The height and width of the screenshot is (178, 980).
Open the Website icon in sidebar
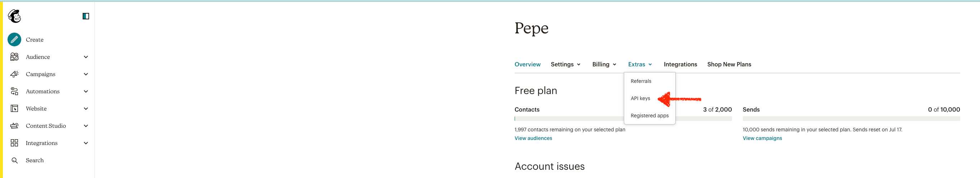(x=14, y=108)
